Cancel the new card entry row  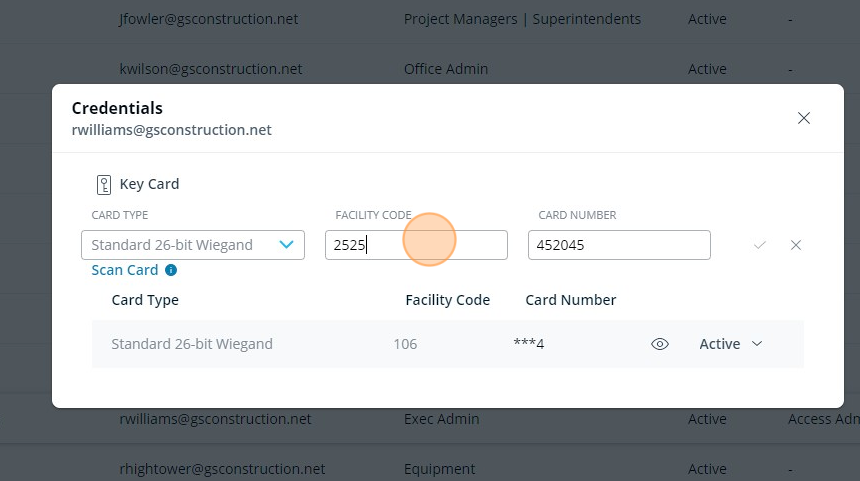coord(796,245)
